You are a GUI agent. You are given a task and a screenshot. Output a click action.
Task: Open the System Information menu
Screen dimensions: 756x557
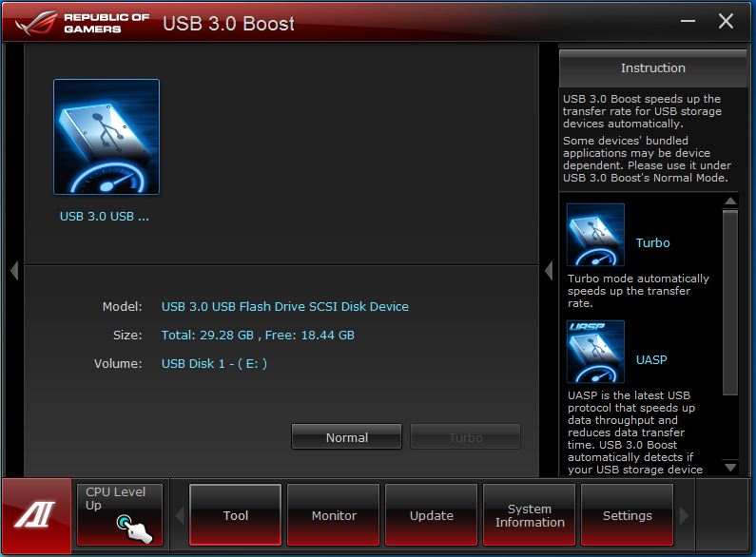click(530, 515)
